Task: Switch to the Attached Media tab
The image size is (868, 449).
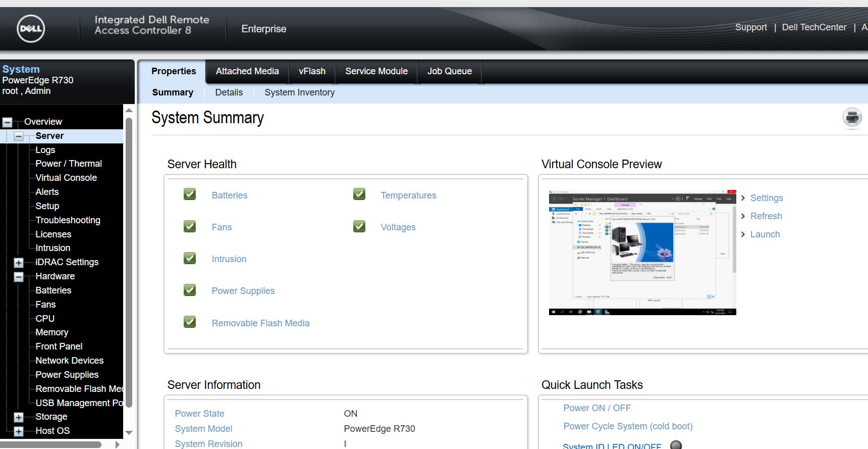Action: pyautogui.click(x=247, y=71)
